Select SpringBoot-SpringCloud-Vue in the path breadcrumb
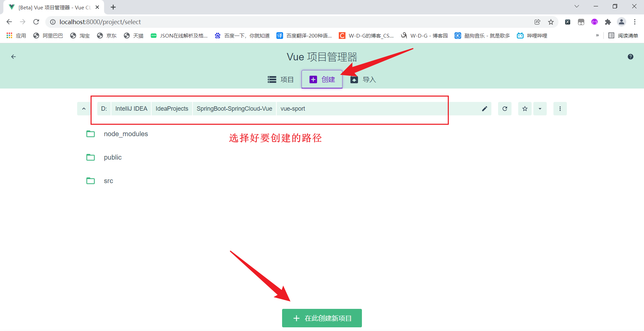Screen dimensions: 644x331 pos(234,108)
